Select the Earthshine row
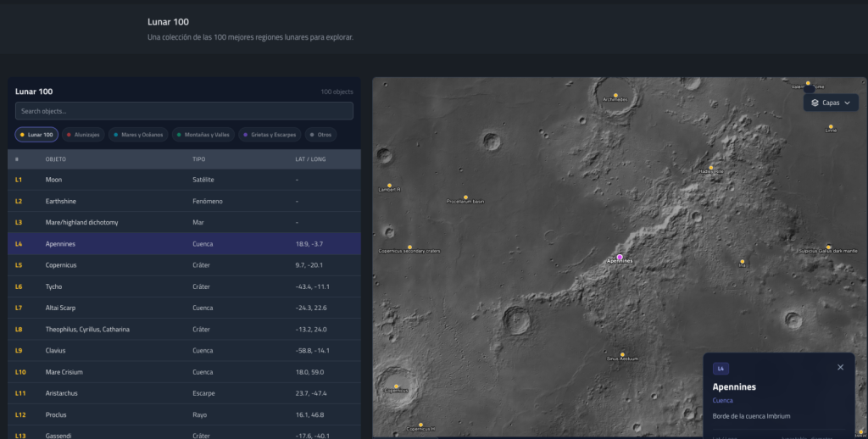Viewport: 868px width, 439px height. tap(184, 201)
